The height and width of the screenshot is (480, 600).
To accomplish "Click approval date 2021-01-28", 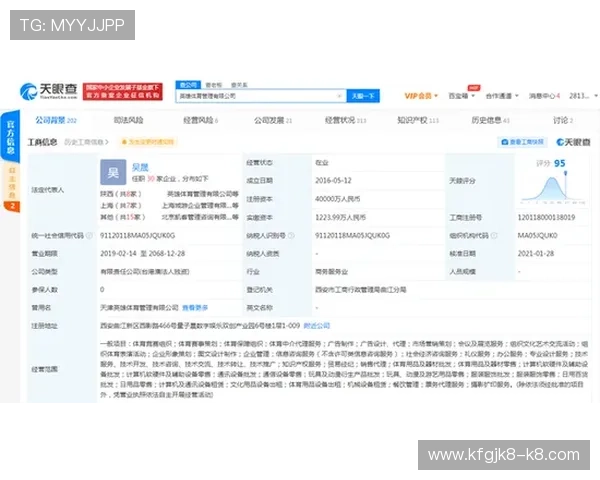I will (536, 253).
